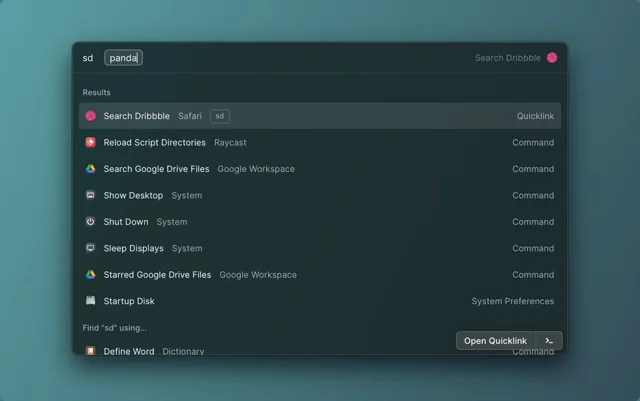Open the actions panel via the command icon
Image resolution: width=640 pixels, height=401 pixels.
pyautogui.click(x=549, y=341)
